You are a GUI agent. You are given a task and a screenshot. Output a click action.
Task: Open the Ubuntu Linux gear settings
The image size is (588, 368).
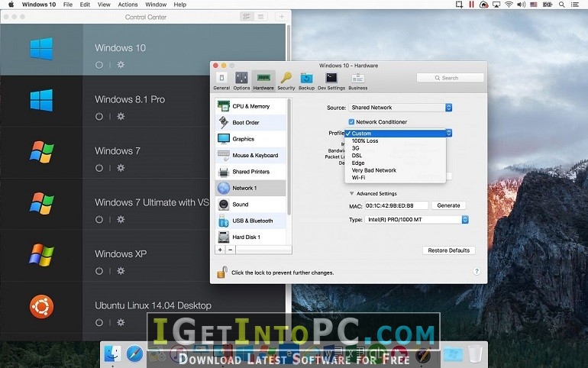121,322
